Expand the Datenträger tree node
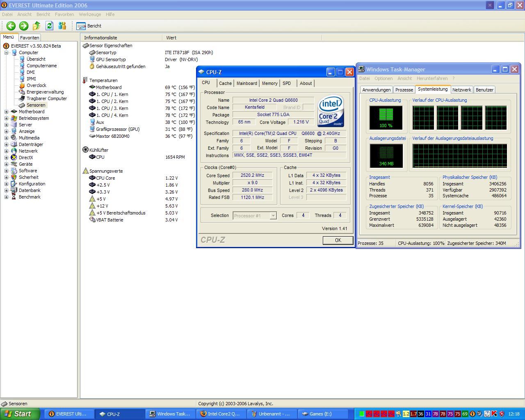 [6, 144]
